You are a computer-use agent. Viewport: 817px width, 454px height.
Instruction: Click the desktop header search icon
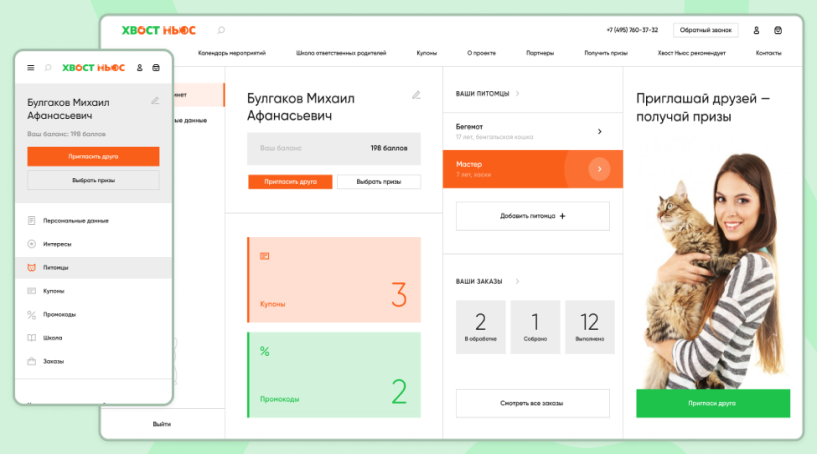pyautogui.click(x=221, y=30)
